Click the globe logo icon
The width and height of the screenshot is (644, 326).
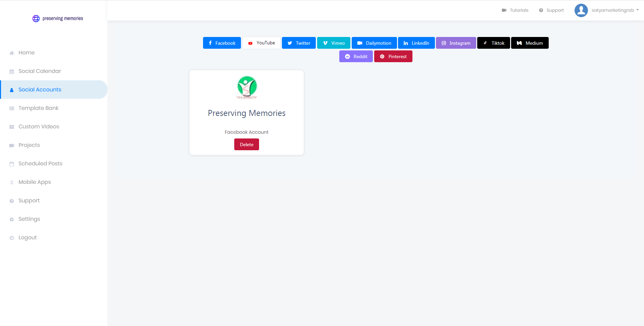tap(36, 18)
